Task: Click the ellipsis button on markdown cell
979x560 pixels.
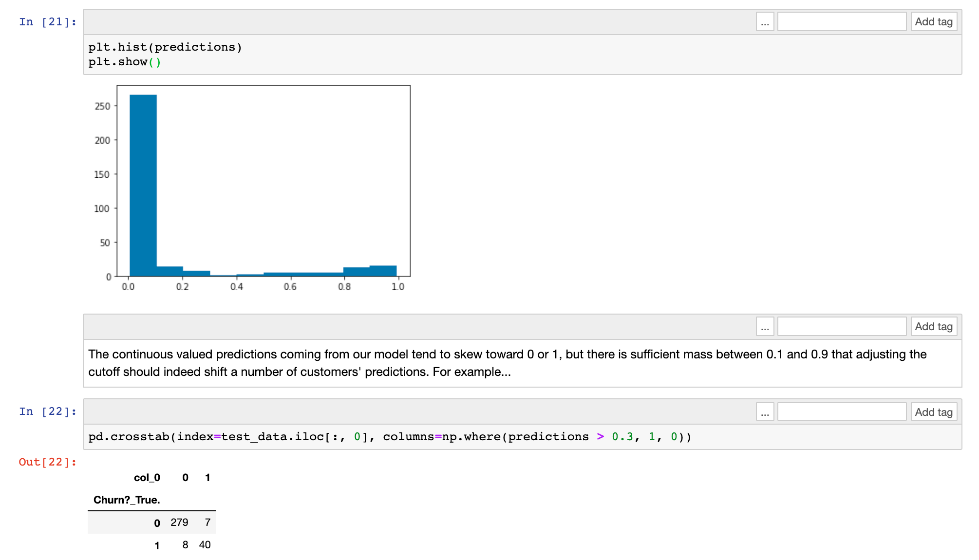Action: pyautogui.click(x=765, y=327)
